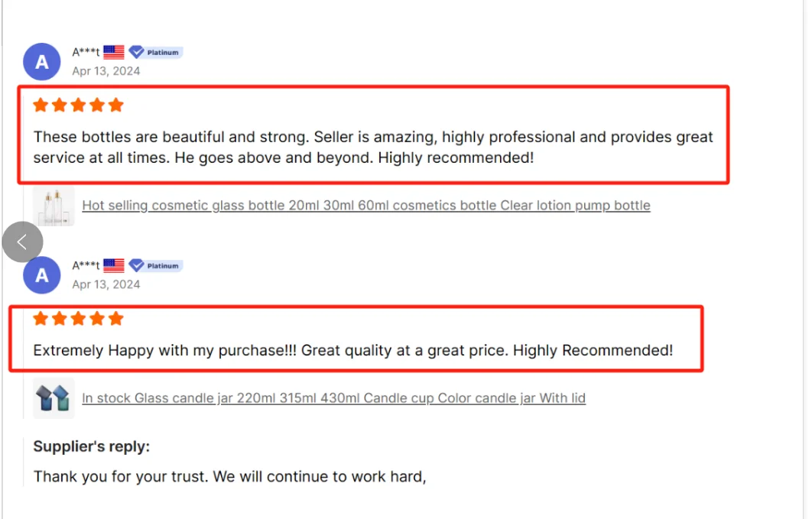Open the "In stock Glass candle jar" link

pos(333,398)
